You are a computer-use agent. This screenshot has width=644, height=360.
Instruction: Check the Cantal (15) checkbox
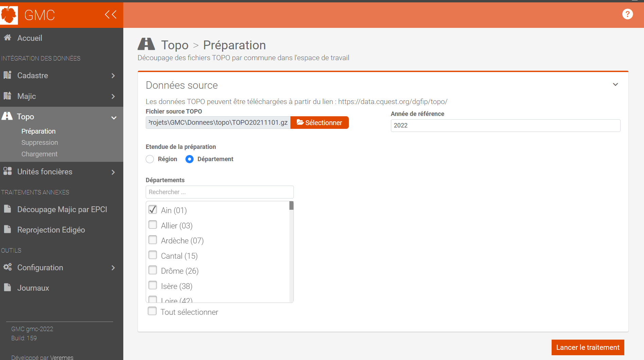pos(153,255)
